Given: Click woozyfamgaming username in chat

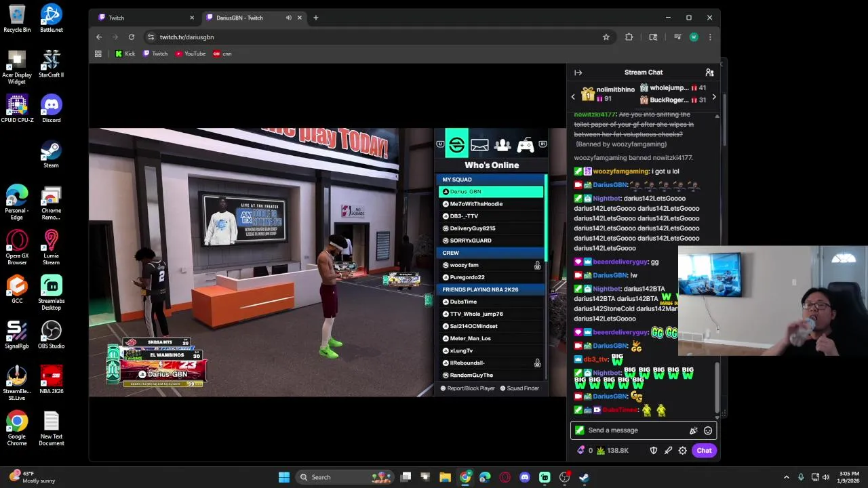Looking at the screenshot, I should tap(620, 171).
